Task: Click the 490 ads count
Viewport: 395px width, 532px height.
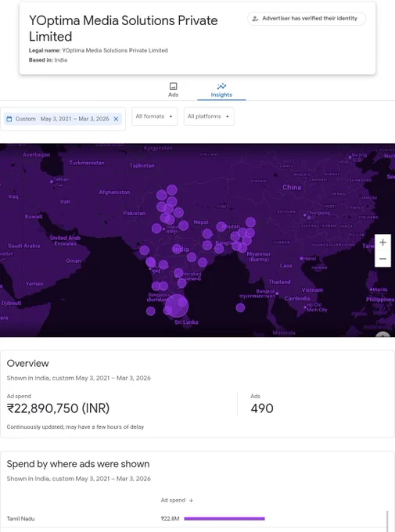Action: pos(262,408)
